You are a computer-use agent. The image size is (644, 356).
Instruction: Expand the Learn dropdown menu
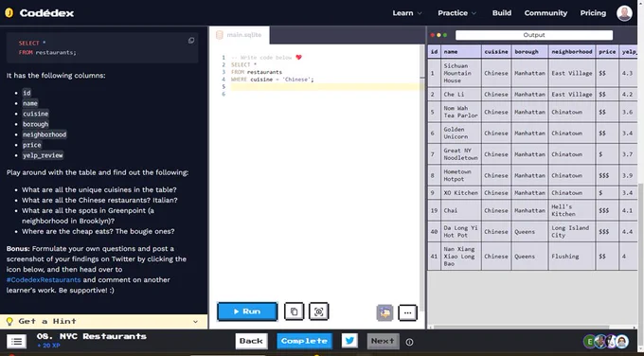tap(407, 13)
